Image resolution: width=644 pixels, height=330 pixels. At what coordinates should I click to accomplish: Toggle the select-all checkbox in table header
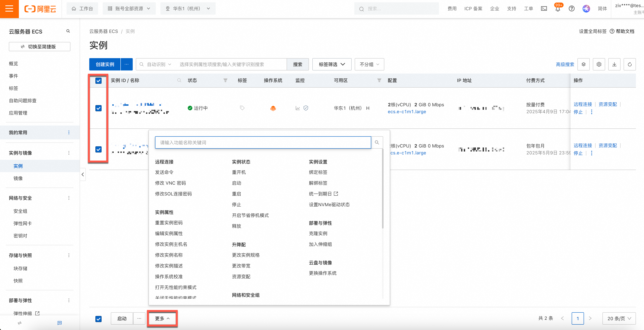(98, 80)
